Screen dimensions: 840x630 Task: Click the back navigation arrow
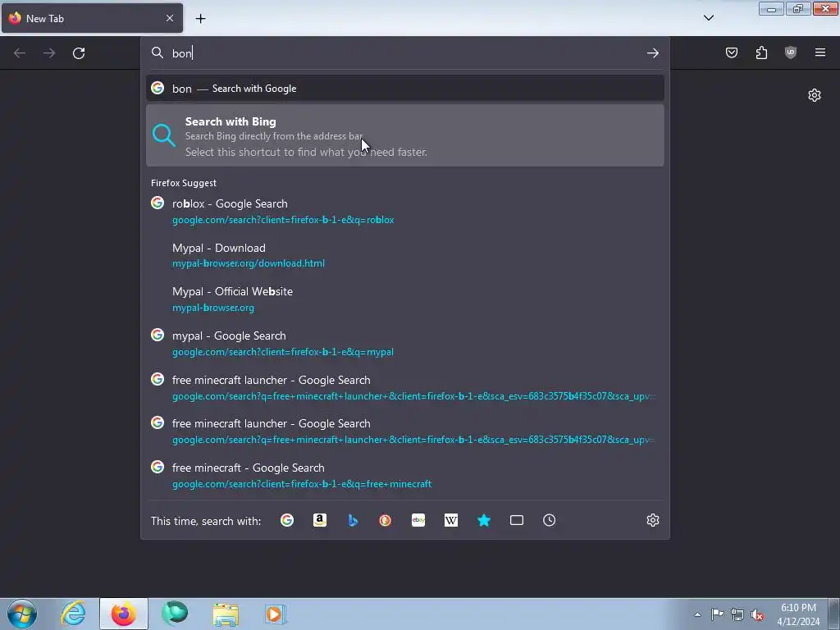(20, 53)
